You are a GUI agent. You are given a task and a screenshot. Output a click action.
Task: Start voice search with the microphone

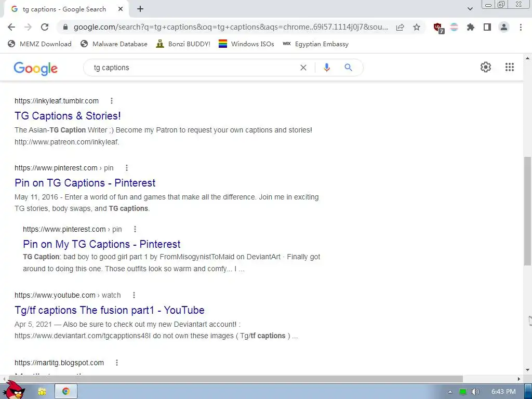coord(327,68)
